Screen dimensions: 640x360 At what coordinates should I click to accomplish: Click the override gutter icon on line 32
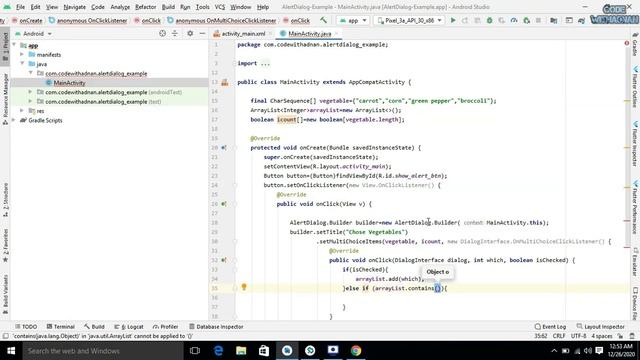pyautogui.click(x=224, y=260)
